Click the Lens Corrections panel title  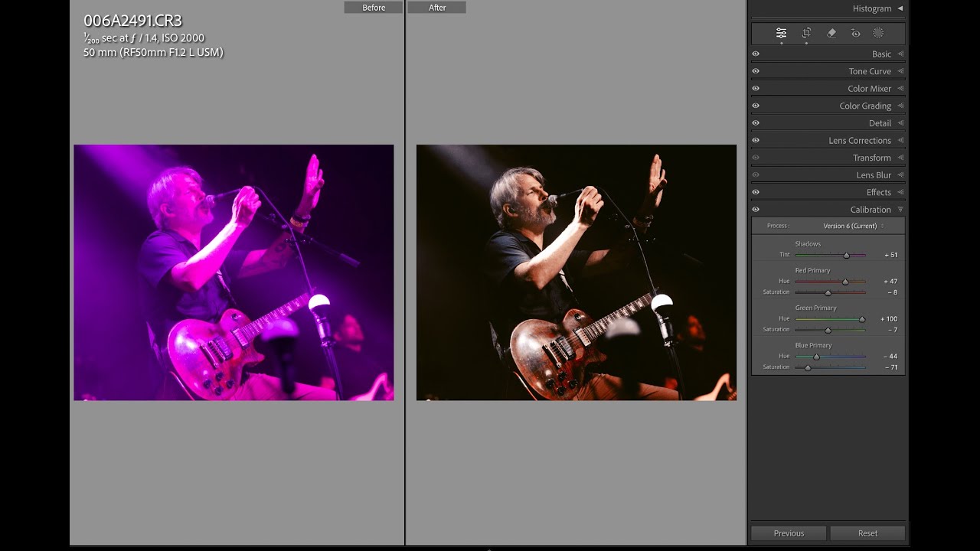(860, 141)
